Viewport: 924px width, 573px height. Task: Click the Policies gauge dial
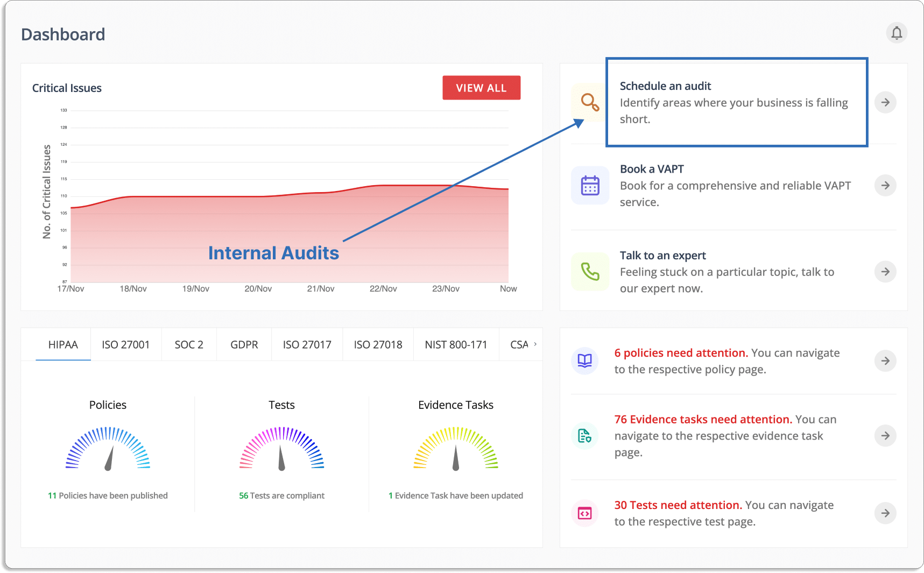[x=108, y=448]
